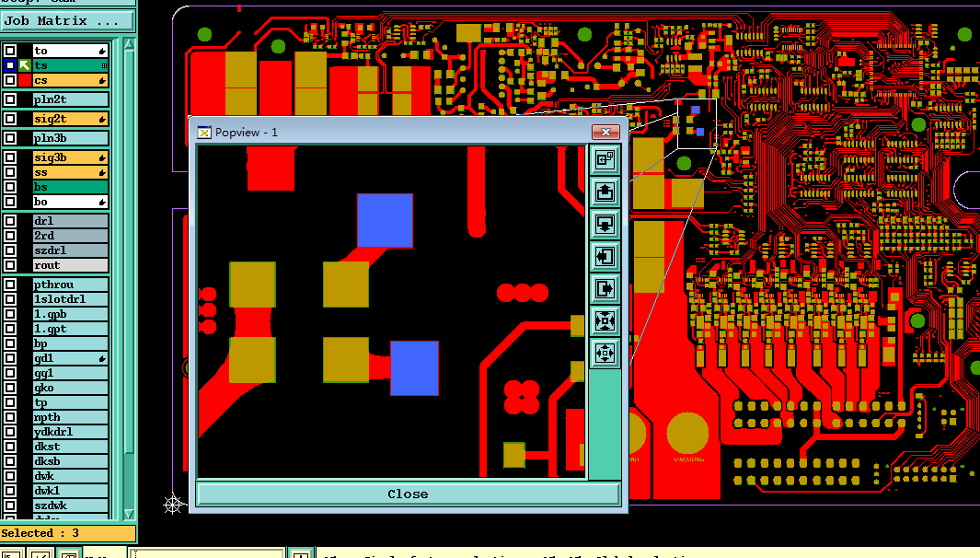Zoom out using outward arrows icon
This screenshot has width=980, height=558.
(605, 354)
